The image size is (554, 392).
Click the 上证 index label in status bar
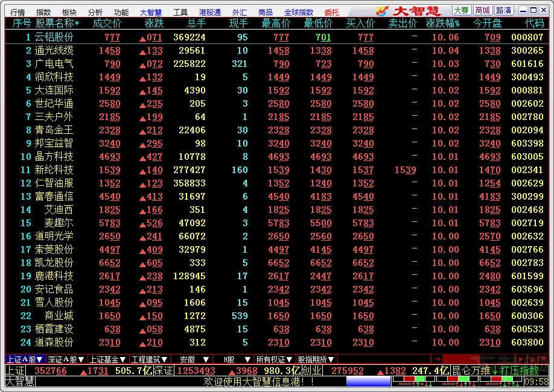coord(15,370)
